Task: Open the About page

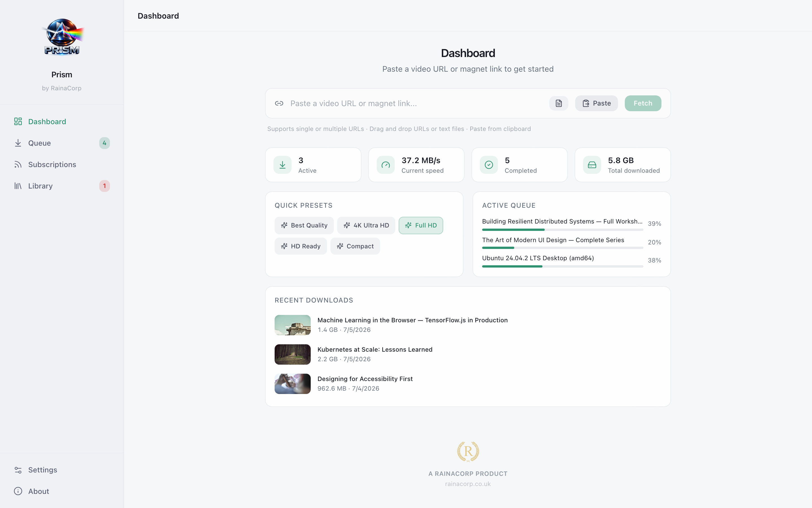Action: tap(62, 491)
